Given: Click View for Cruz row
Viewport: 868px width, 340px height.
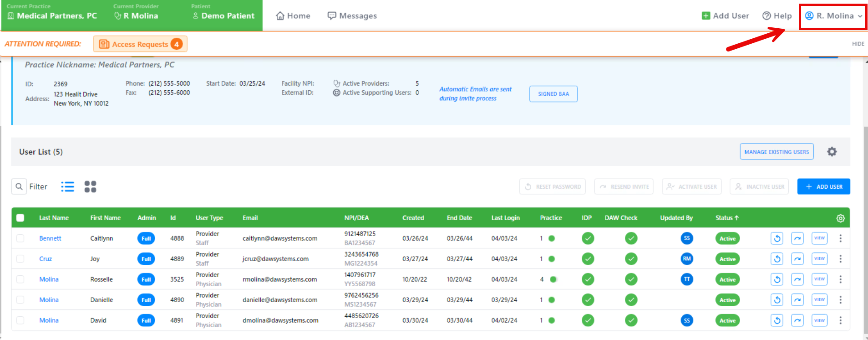Looking at the screenshot, I should tap(819, 259).
